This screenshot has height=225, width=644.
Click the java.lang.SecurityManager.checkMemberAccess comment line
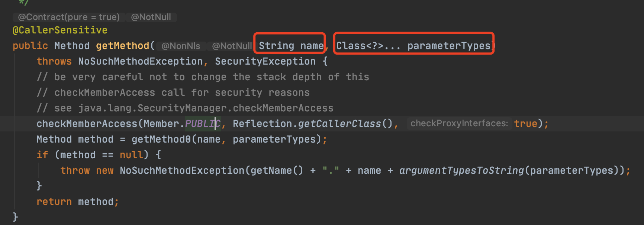(x=193, y=108)
